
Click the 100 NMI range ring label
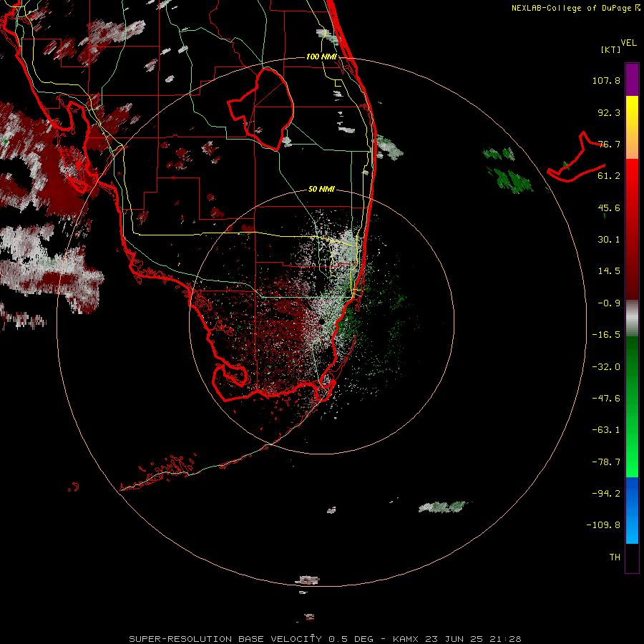tap(321, 57)
